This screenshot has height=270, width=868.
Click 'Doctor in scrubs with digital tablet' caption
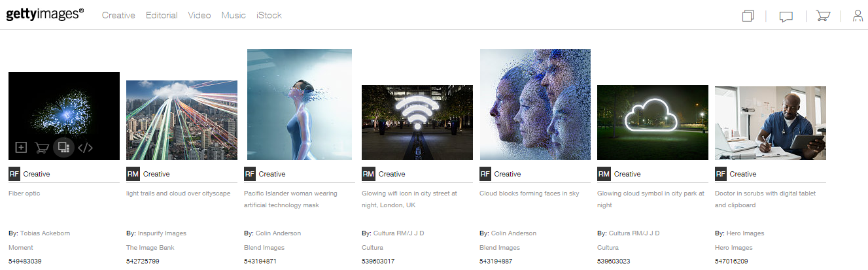[765, 194]
